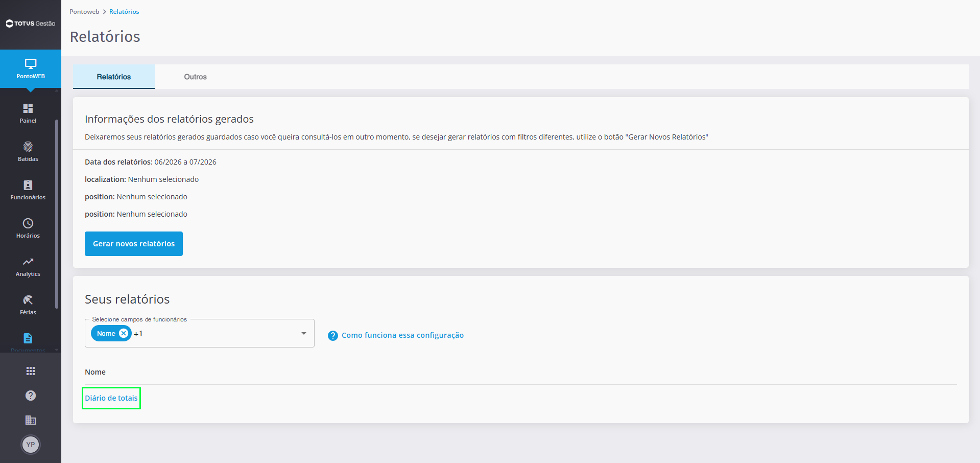Click the blue help icon beside configuração link
Image resolution: width=980 pixels, height=463 pixels.
pyautogui.click(x=333, y=336)
